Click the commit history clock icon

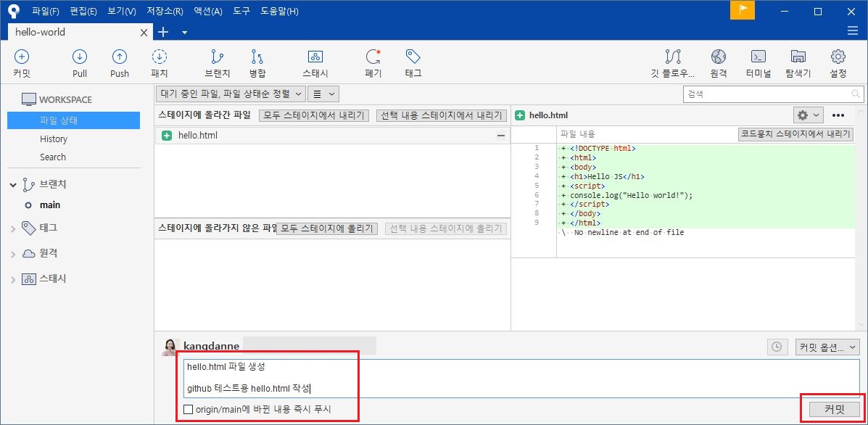(x=777, y=347)
